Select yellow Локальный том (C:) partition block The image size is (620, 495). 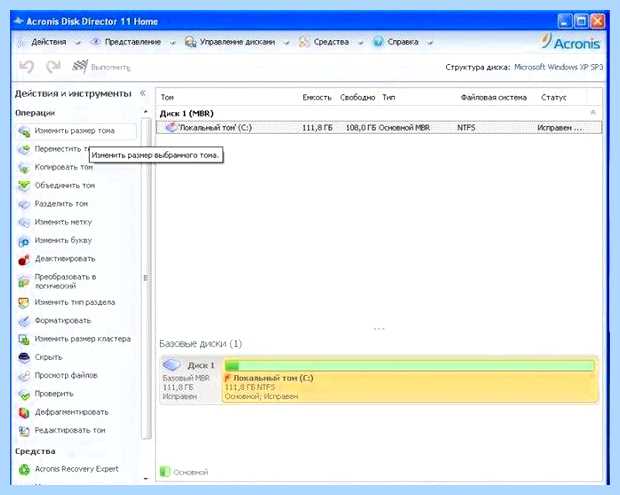click(x=410, y=379)
